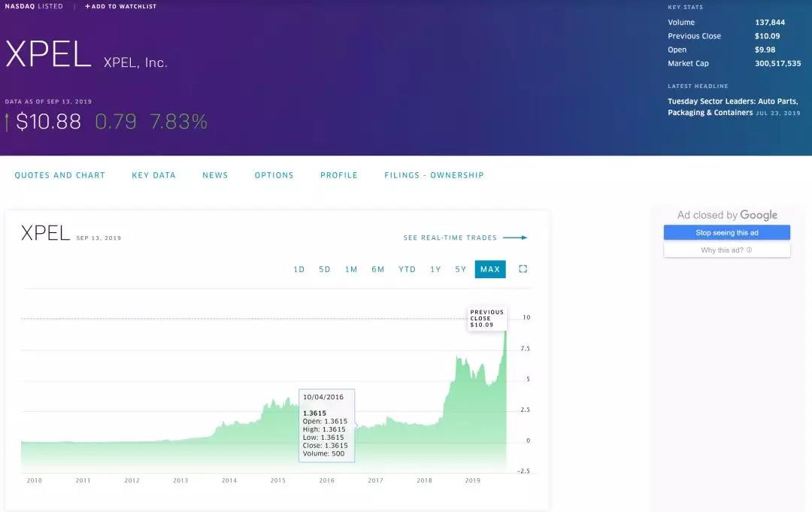Open Filings - Ownership tab

(434, 175)
